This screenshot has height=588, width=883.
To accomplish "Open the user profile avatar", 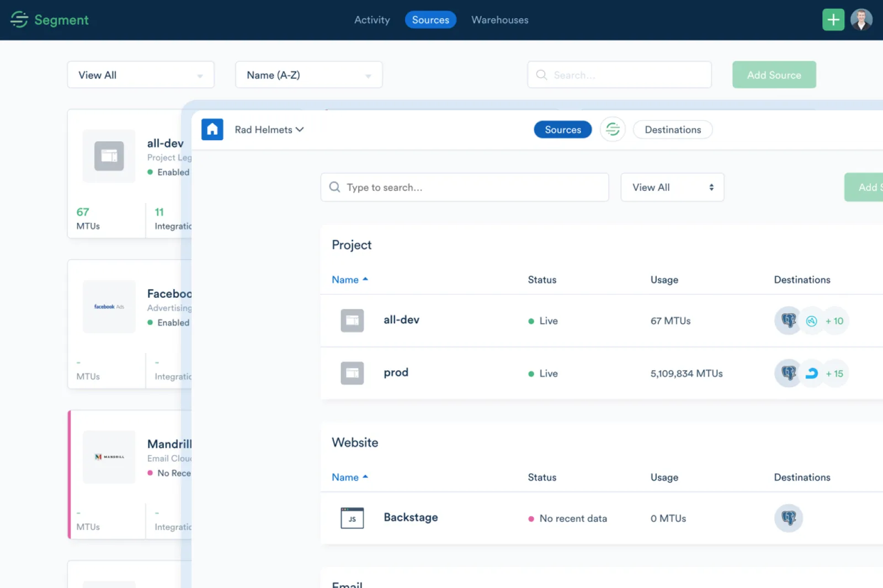I will pos(861,20).
